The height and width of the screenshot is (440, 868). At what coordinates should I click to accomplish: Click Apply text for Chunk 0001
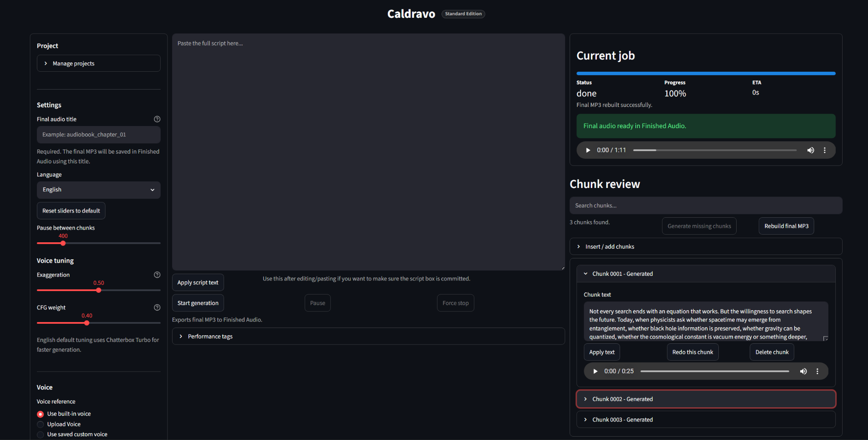click(602, 352)
